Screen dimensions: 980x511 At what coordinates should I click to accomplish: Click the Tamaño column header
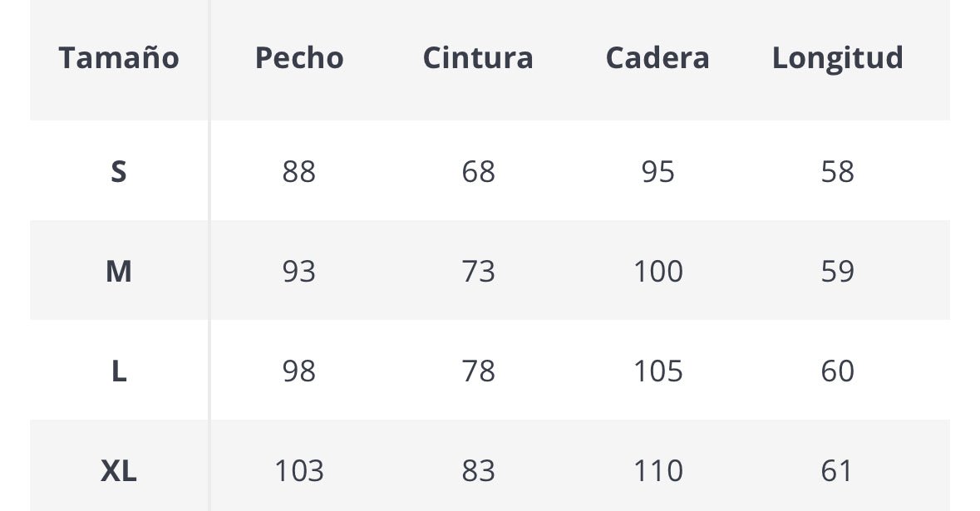[119, 58]
